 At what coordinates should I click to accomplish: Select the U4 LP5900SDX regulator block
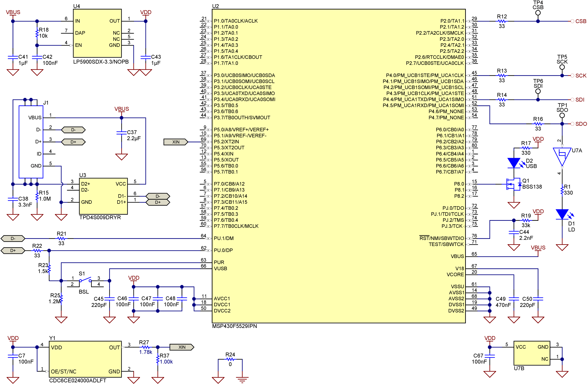97,33
